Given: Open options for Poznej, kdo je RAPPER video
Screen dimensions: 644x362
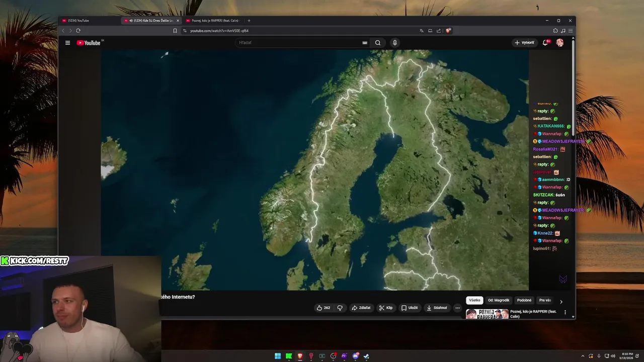Looking at the screenshot, I should coord(565,312).
